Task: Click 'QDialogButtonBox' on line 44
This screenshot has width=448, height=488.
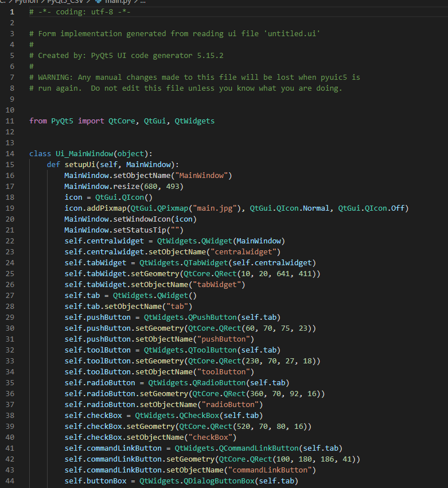Action: (219, 481)
